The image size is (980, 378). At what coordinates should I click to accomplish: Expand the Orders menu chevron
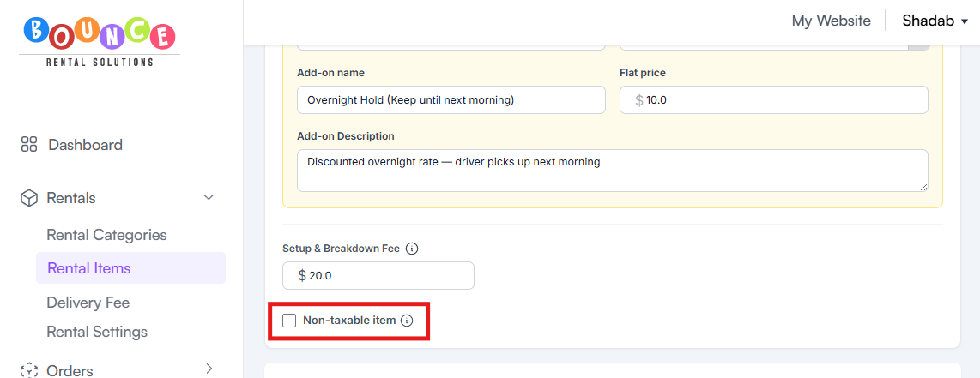[209, 369]
